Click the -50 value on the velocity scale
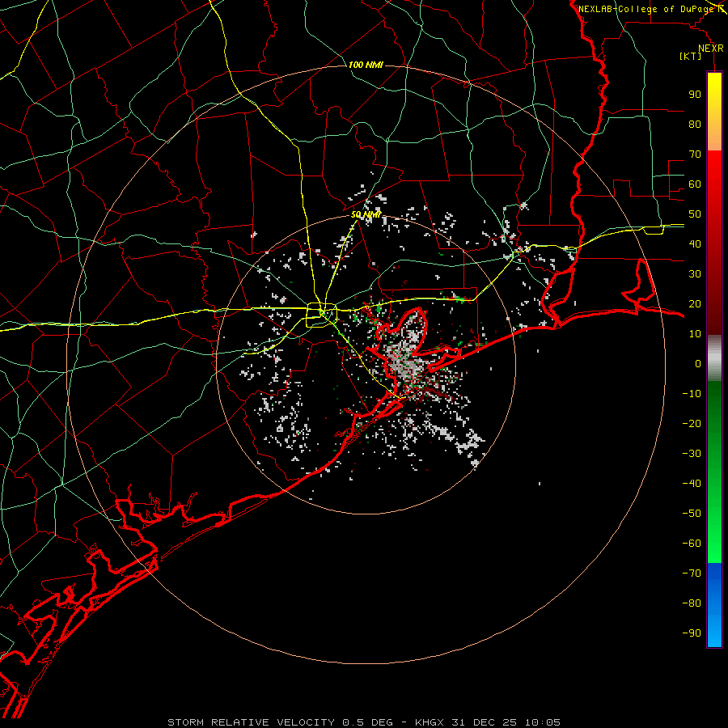The width and height of the screenshot is (728, 728). [692, 514]
